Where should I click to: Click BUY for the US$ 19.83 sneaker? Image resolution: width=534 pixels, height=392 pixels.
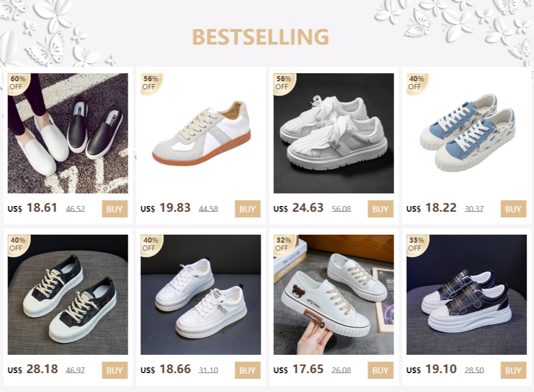(248, 209)
